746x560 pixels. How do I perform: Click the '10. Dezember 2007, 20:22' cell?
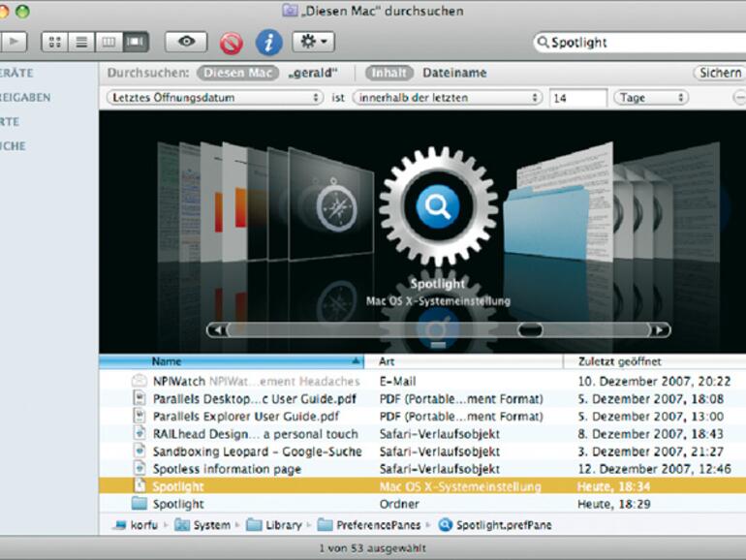[x=654, y=381]
